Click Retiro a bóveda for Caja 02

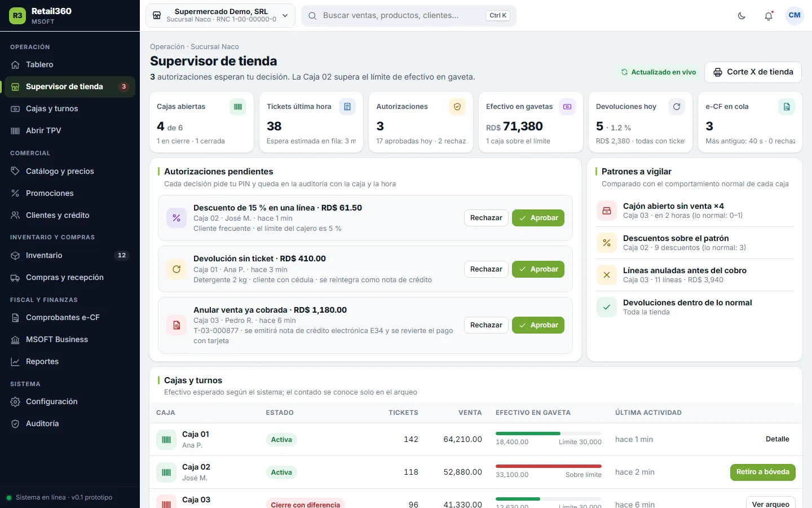click(762, 472)
